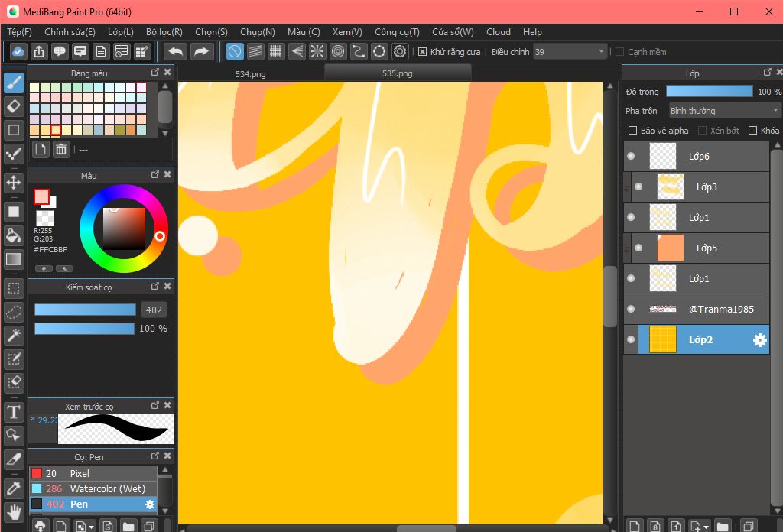Hide the Lớp6 layer

pos(631,156)
